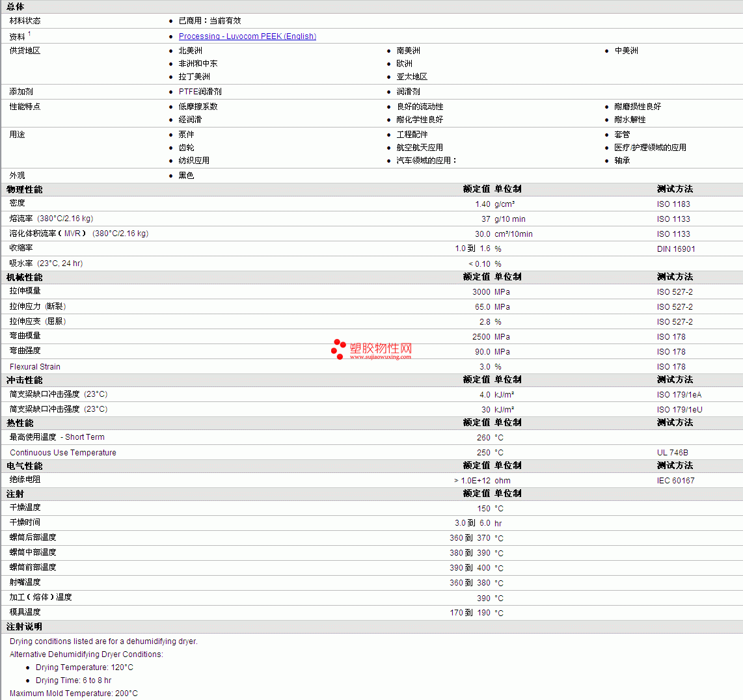This screenshot has height=700, width=743.
Task: Click the 医疗/护理领域的应用 entry
Action: point(651,148)
